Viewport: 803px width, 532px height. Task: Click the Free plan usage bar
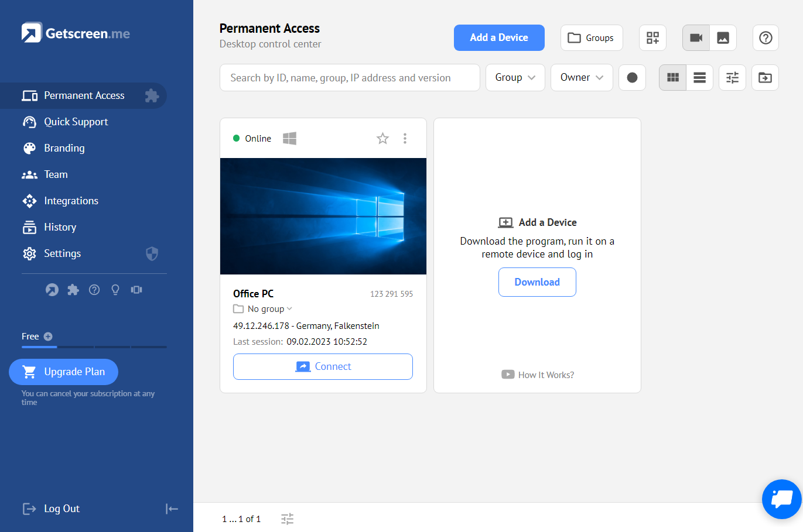pyautogui.click(x=94, y=346)
